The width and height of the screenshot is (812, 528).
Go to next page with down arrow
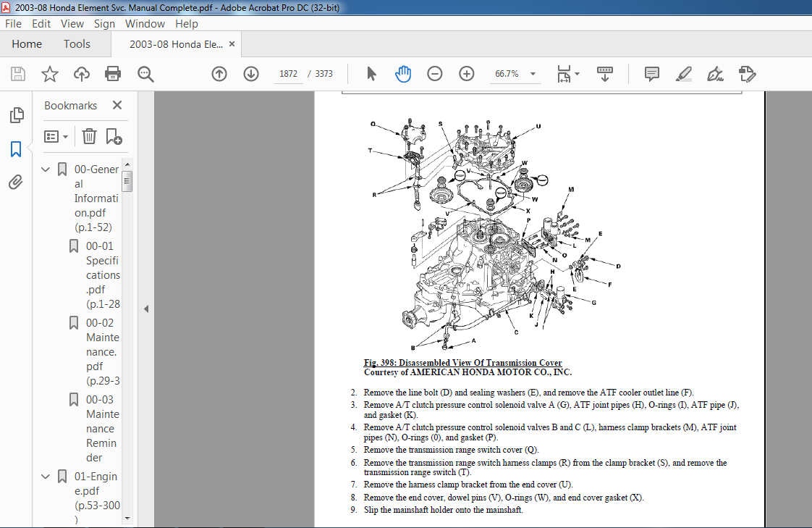click(251, 74)
